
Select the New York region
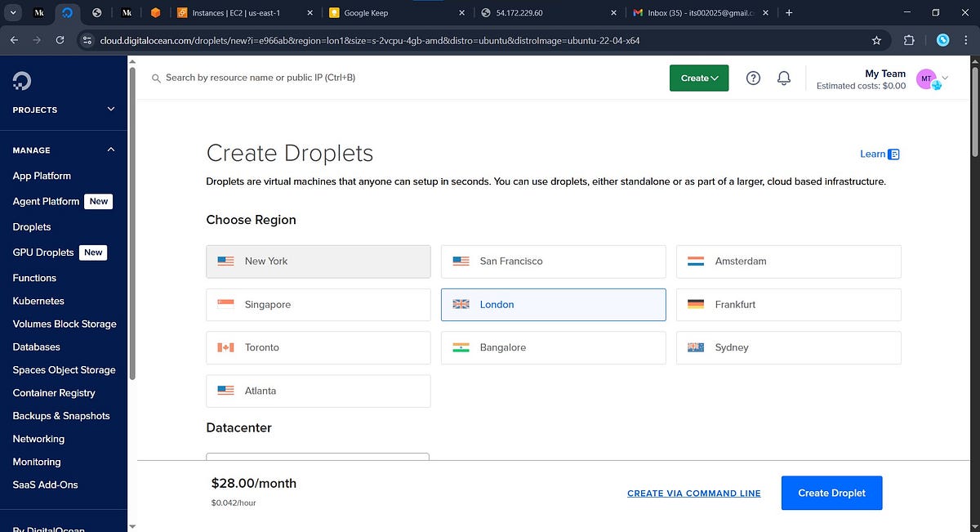pyautogui.click(x=318, y=262)
